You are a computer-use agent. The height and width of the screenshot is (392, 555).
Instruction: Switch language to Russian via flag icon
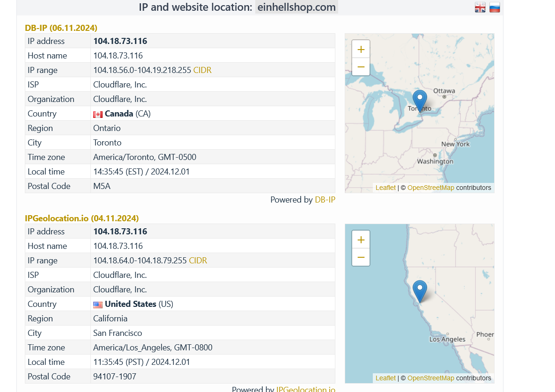tap(495, 7)
